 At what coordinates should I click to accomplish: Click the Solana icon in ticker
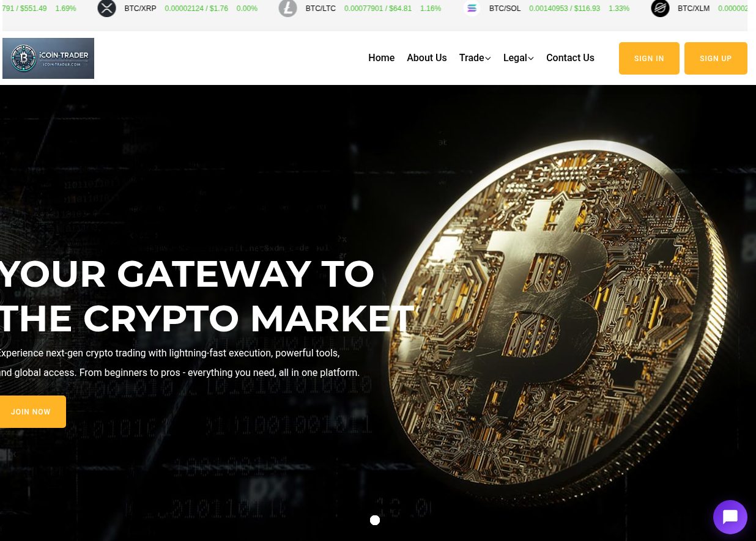coord(472,9)
